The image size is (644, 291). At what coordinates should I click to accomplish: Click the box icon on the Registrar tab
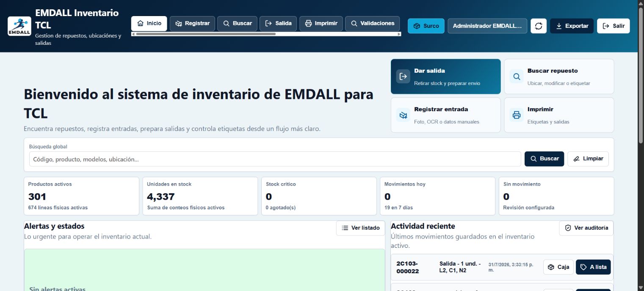pyautogui.click(x=179, y=23)
